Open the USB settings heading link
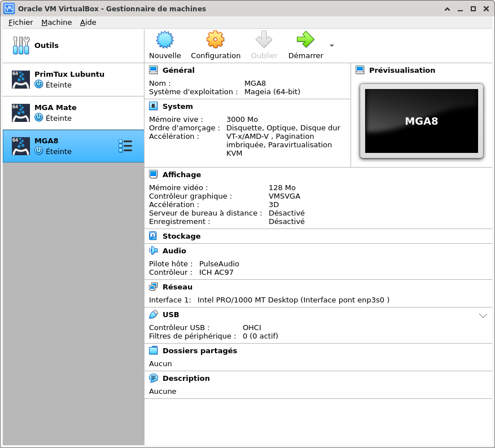Image resolution: width=495 pixels, height=448 pixels. [171, 314]
